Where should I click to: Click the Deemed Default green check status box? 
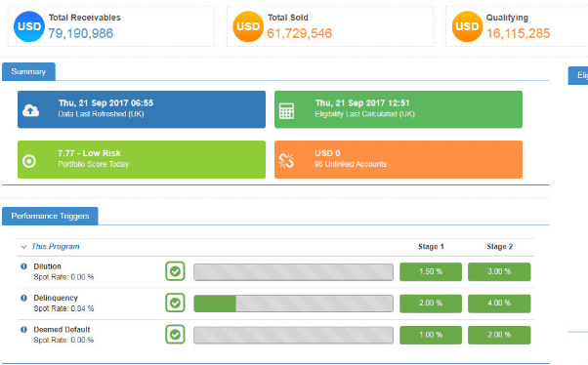[175, 335]
